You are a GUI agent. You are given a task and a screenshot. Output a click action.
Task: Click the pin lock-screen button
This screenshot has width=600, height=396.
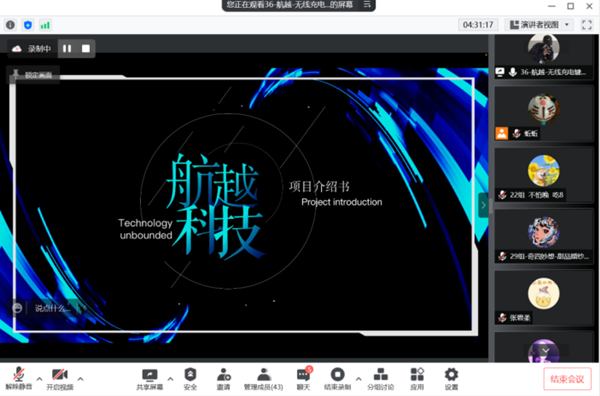click(33, 75)
